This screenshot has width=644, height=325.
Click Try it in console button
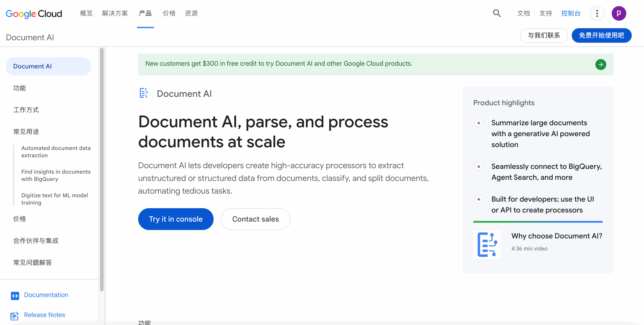tap(176, 219)
